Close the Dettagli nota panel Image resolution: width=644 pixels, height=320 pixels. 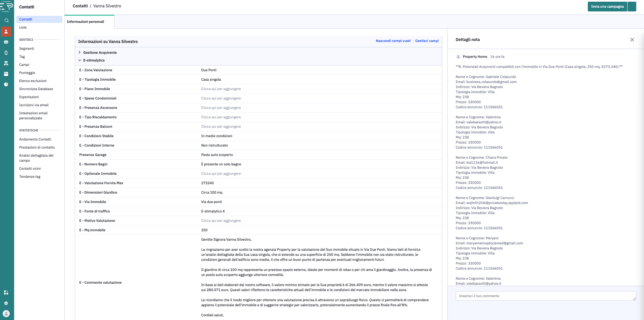click(632, 40)
